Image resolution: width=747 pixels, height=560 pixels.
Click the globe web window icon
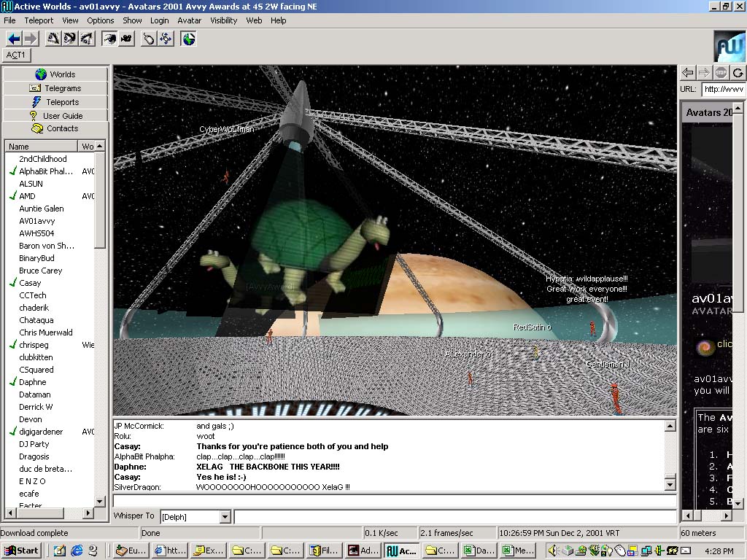pos(189,39)
